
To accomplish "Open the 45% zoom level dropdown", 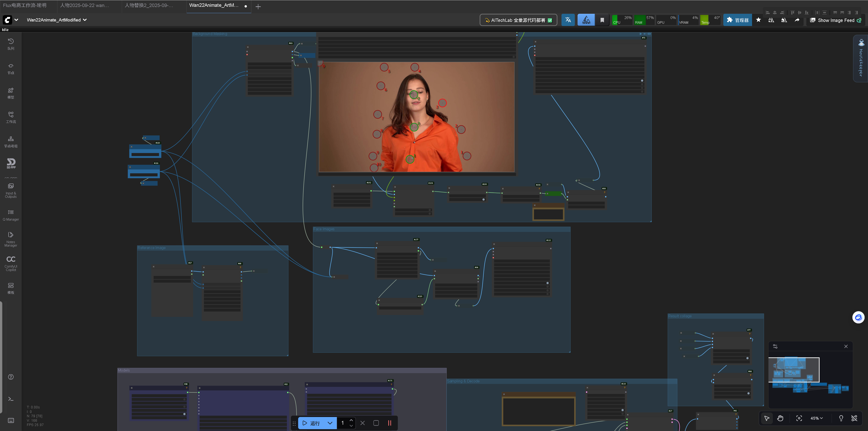I will (816, 418).
